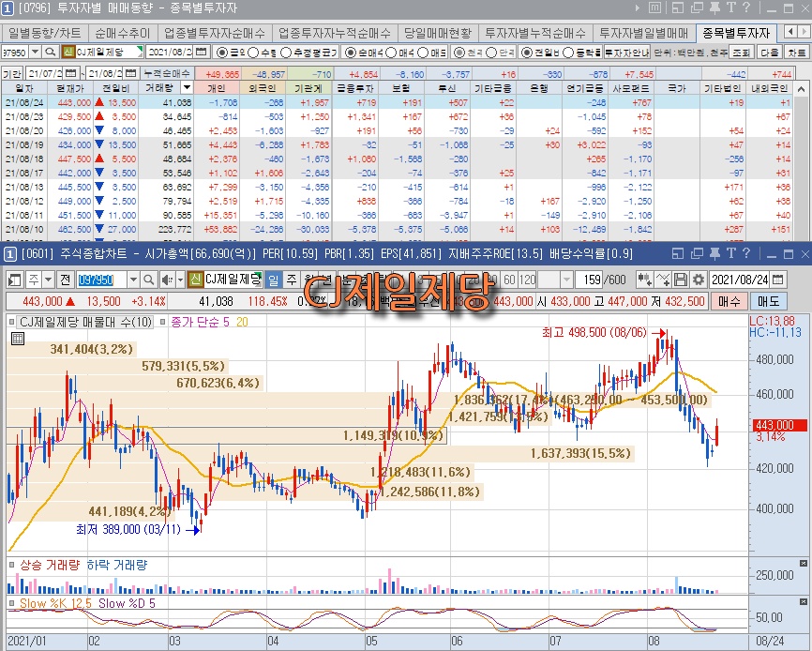
Task: Open 투자자별누적순매수 tab
Action: 535,33
